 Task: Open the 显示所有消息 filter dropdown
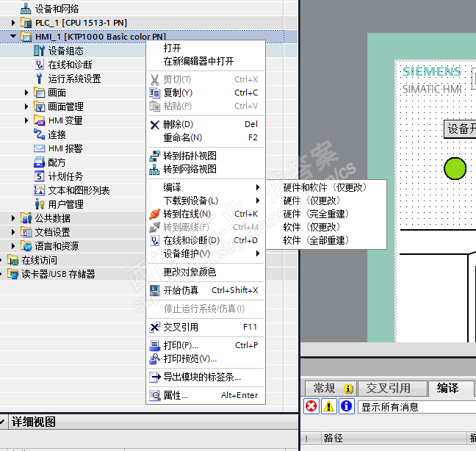pyautogui.click(x=416, y=407)
